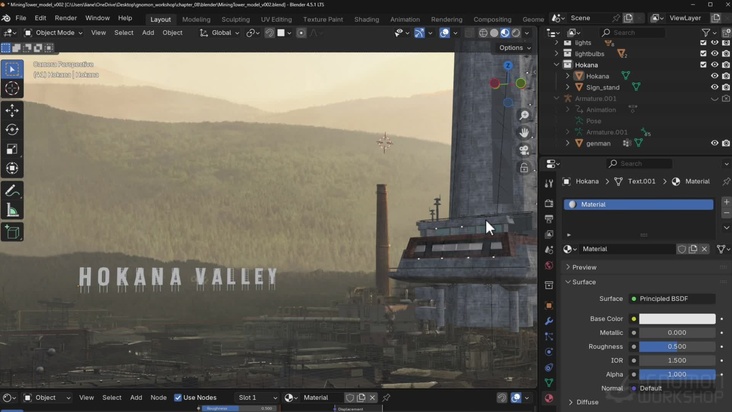Viewport: 732px width, 412px height.
Task: Click the pin icon in properties breadcrumb
Action: [x=726, y=182]
